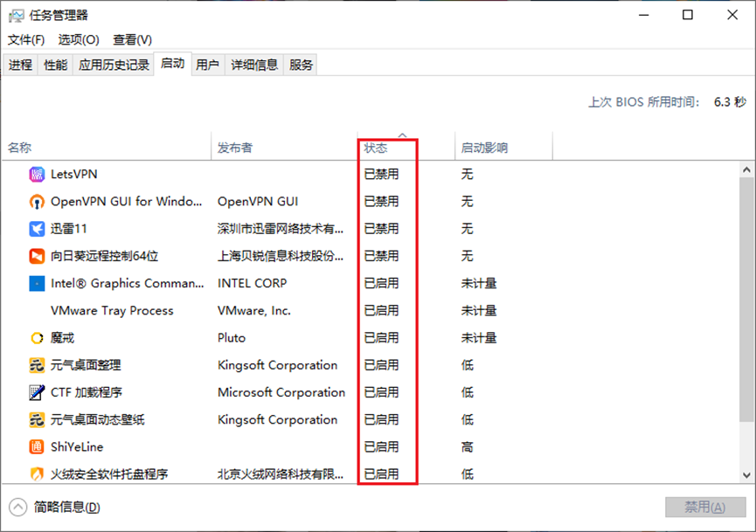756x532 pixels.
Task: Switch to the 应用历史记录 tab
Action: point(114,65)
